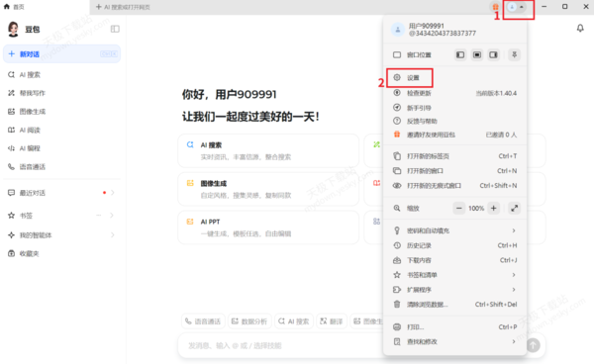The width and height of the screenshot is (594, 364).
Task: Click the 窗口位置 label in menu
Action: (419, 55)
